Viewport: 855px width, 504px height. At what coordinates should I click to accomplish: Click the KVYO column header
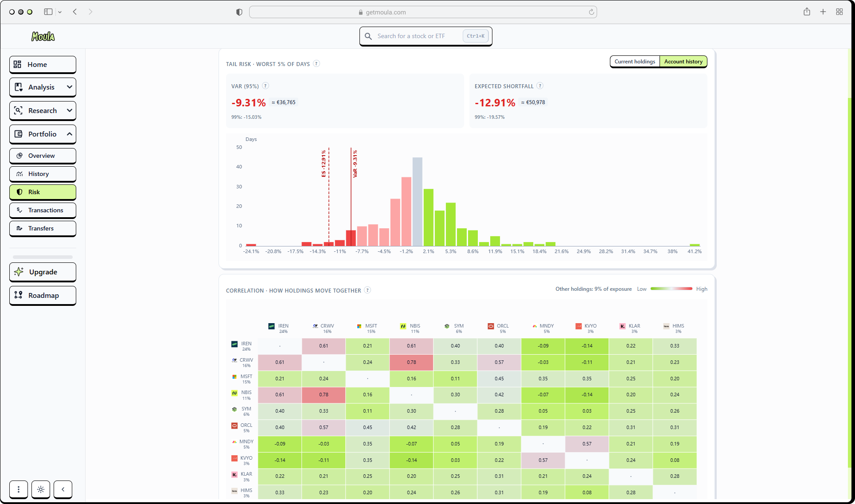point(586,328)
